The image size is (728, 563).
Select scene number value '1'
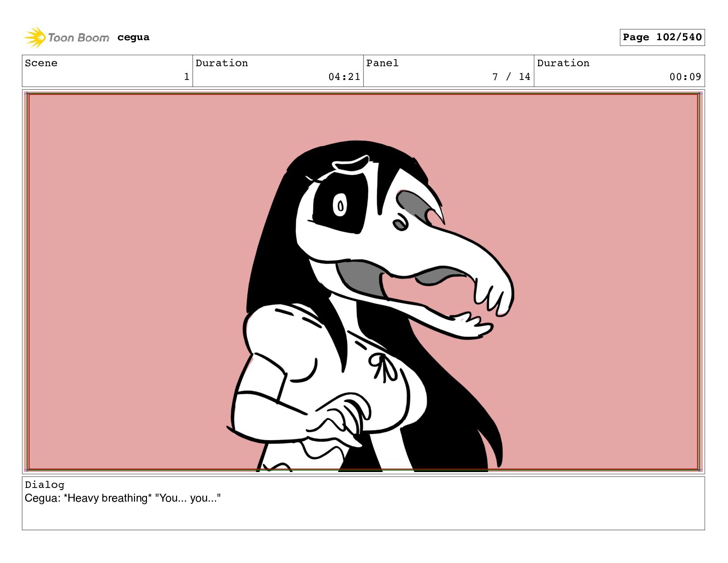click(x=187, y=77)
